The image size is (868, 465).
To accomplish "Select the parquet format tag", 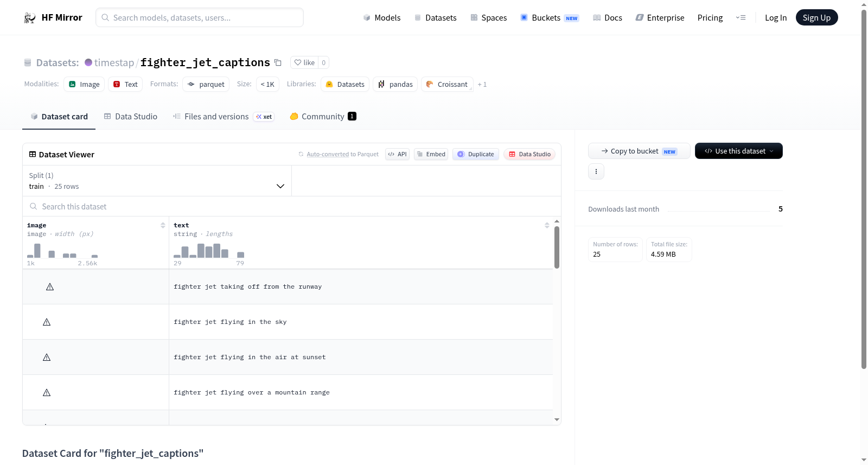I will click(x=206, y=84).
